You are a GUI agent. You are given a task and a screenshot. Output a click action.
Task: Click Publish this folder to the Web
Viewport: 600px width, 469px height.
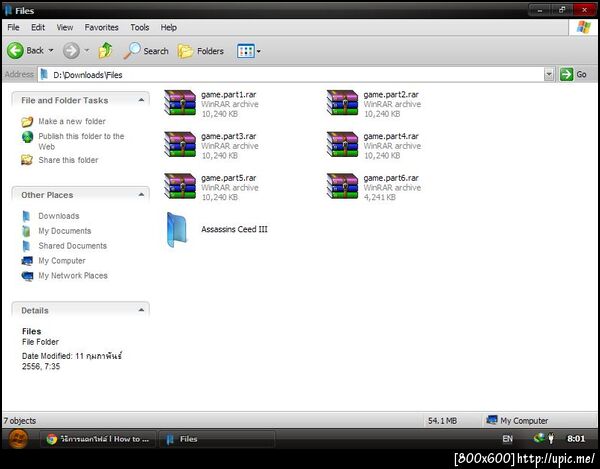(81, 142)
